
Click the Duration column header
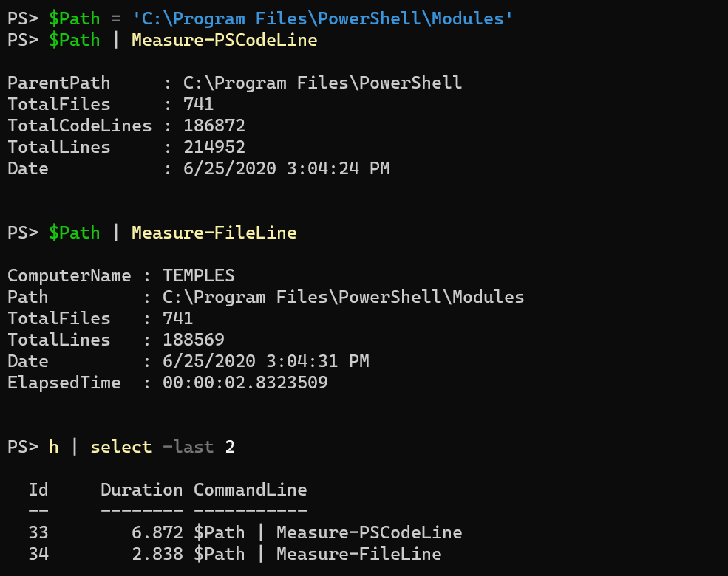(x=141, y=490)
